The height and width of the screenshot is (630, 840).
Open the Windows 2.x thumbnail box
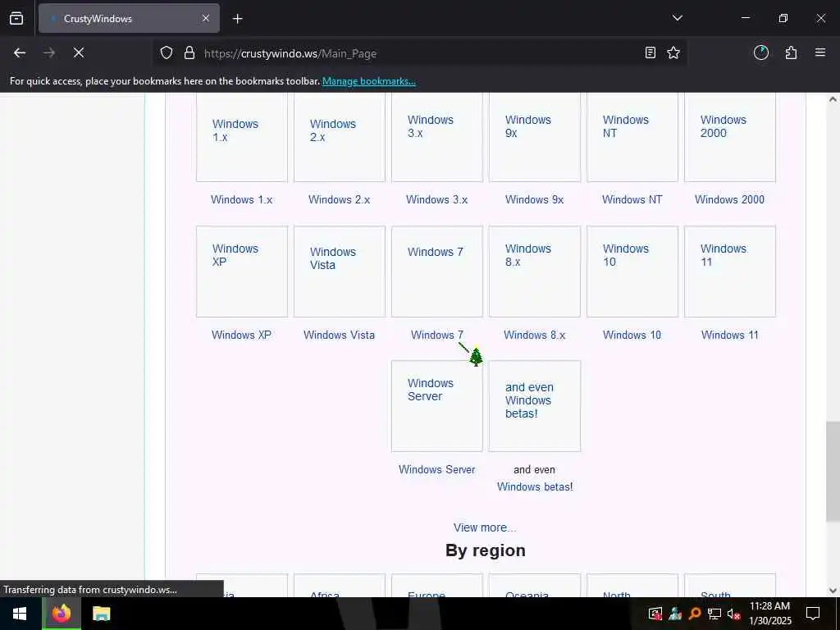339,137
